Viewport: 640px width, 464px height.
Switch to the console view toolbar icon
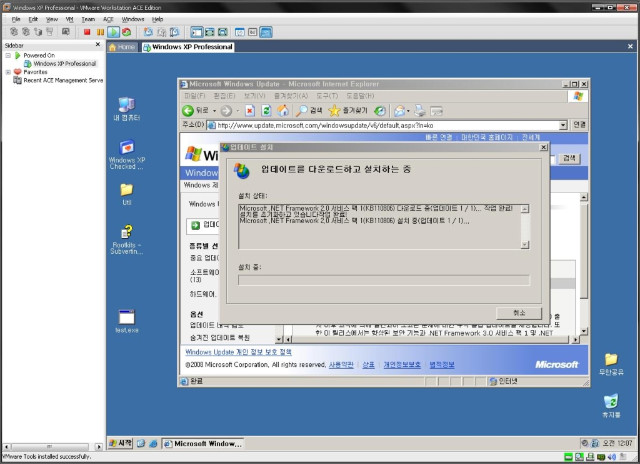coord(266,32)
